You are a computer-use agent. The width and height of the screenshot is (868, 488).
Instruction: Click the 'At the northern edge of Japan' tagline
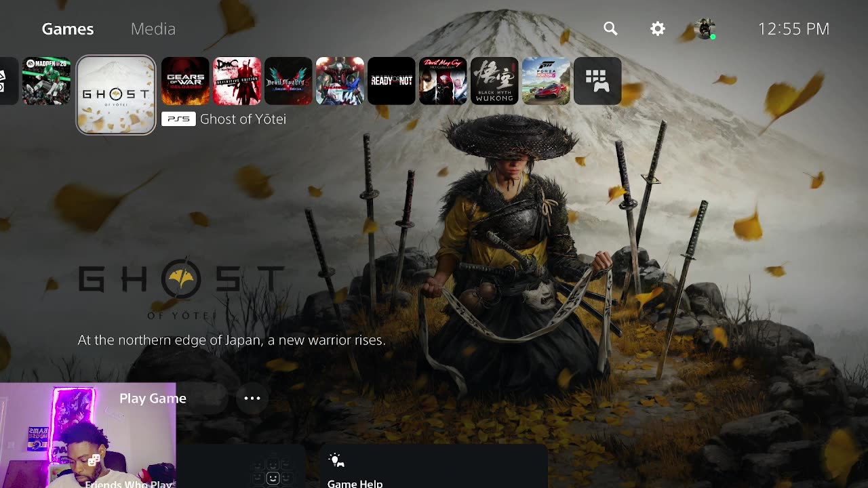point(231,340)
